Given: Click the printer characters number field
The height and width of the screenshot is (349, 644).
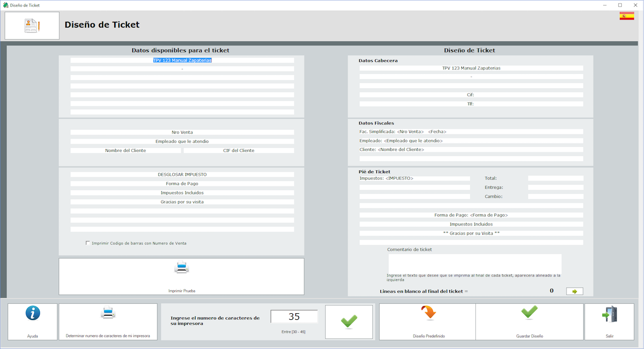Looking at the screenshot, I should tap(294, 317).
